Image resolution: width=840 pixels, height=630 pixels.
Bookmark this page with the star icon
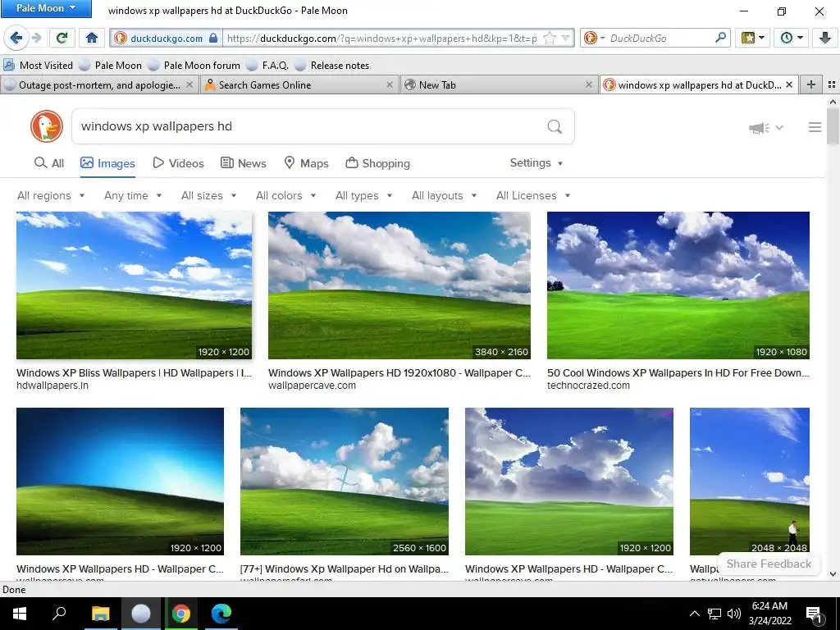click(550, 38)
